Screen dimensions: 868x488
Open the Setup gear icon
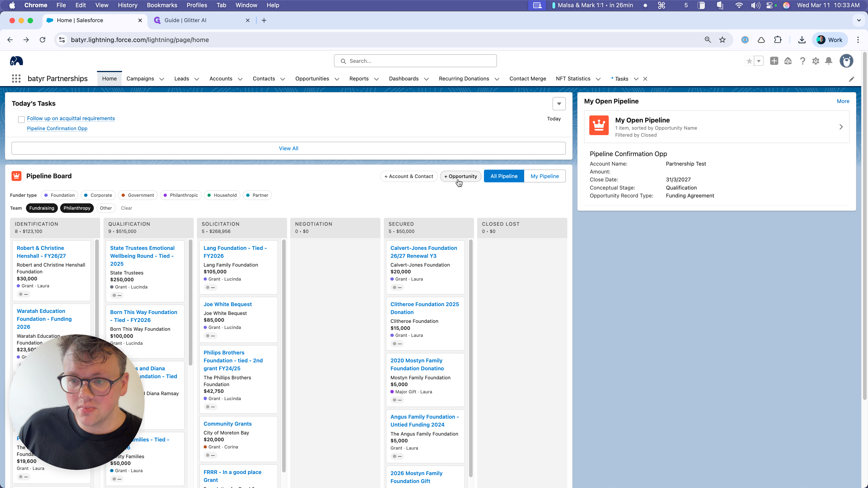(x=815, y=61)
